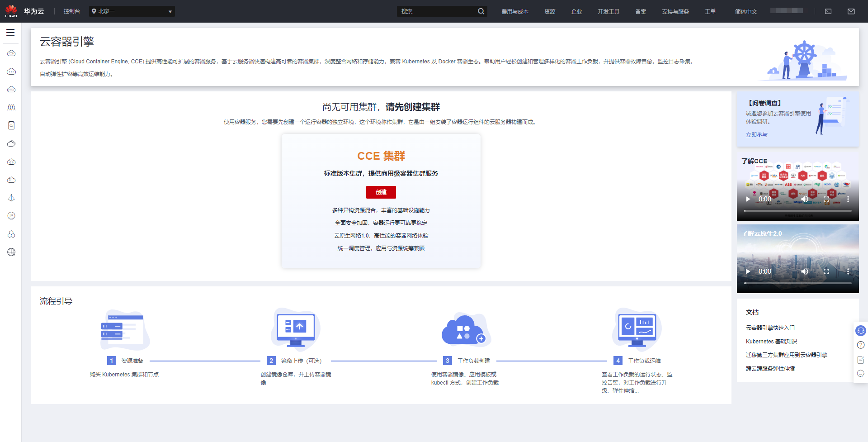The height and width of the screenshot is (442, 868).
Task: Click the CCE 集群 card title
Action: click(x=381, y=156)
